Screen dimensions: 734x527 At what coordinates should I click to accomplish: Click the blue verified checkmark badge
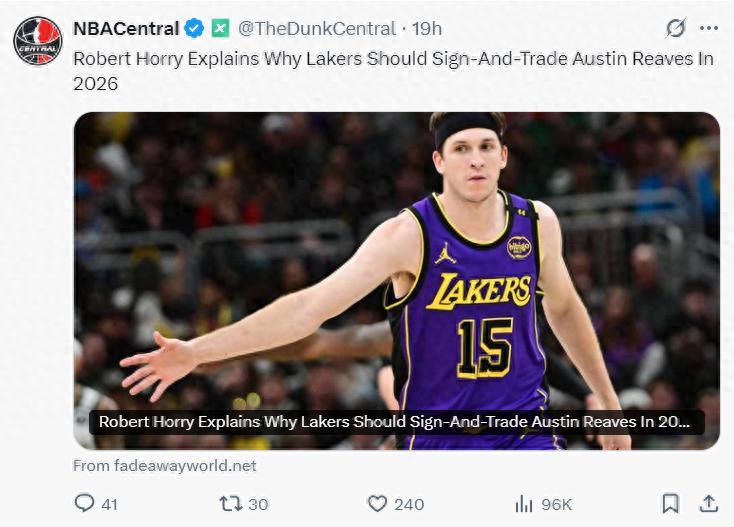194,28
